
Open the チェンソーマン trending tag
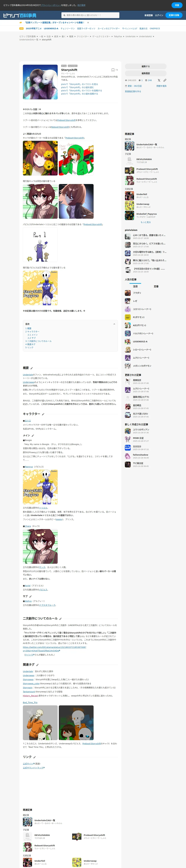(68, 29)
